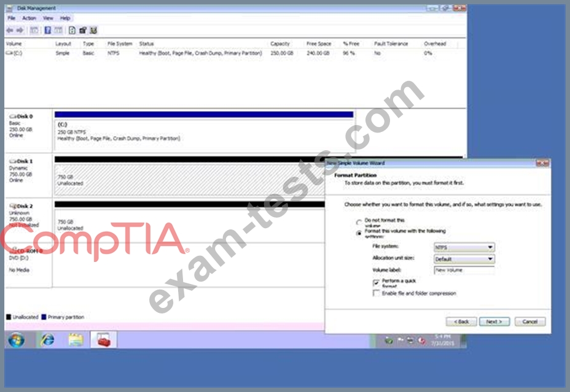Sort by the Capacity column header
Screen dimensions: 570x392
(280, 44)
